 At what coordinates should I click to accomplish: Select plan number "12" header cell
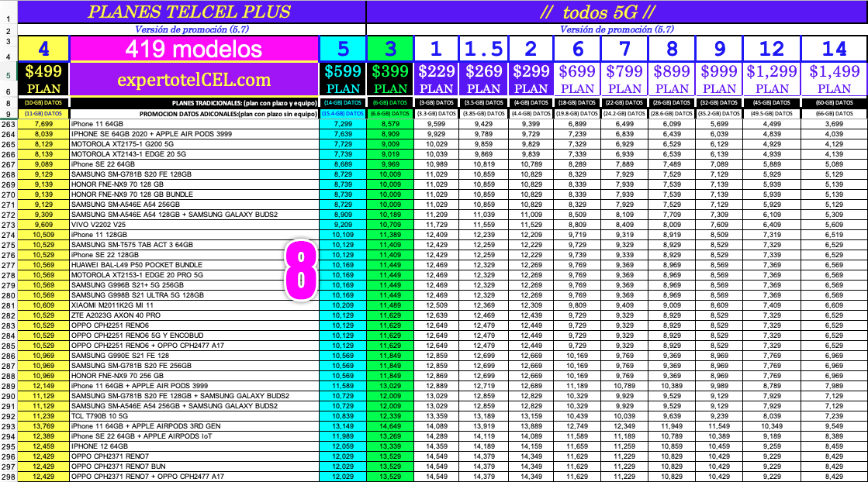772,49
